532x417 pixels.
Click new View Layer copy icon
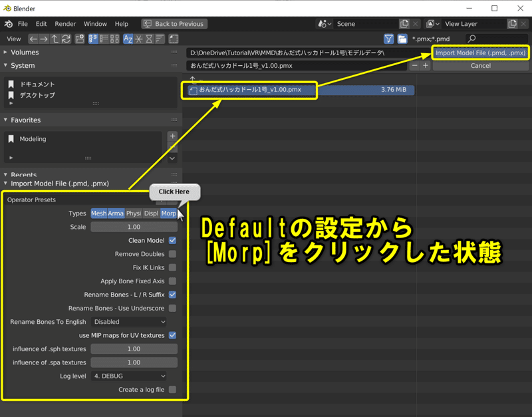point(512,24)
